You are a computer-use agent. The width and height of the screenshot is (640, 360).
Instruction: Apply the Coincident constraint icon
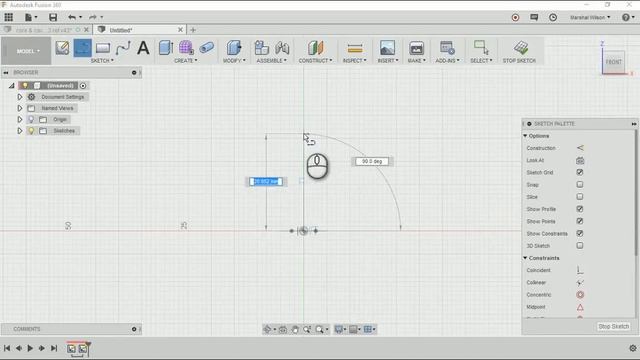[x=580, y=270]
